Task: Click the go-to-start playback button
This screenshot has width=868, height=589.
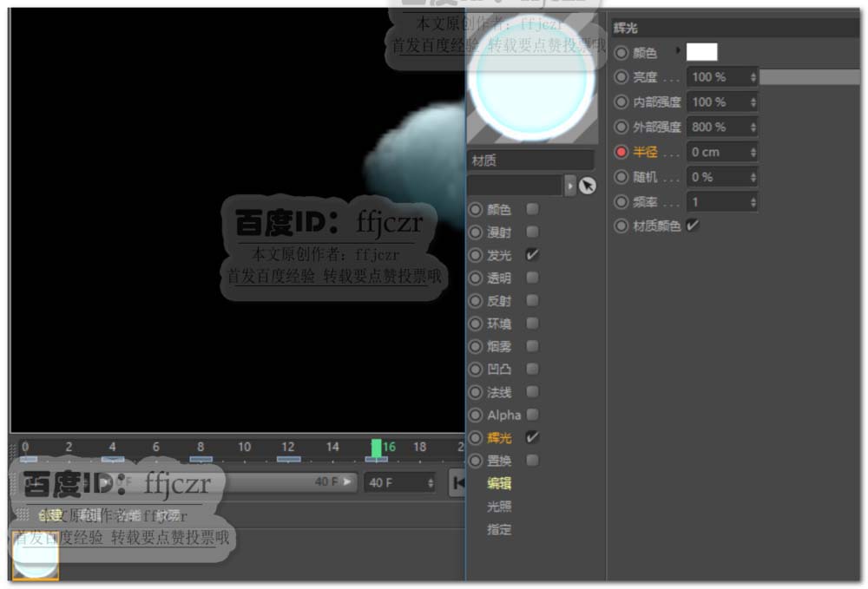Action: click(457, 483)
